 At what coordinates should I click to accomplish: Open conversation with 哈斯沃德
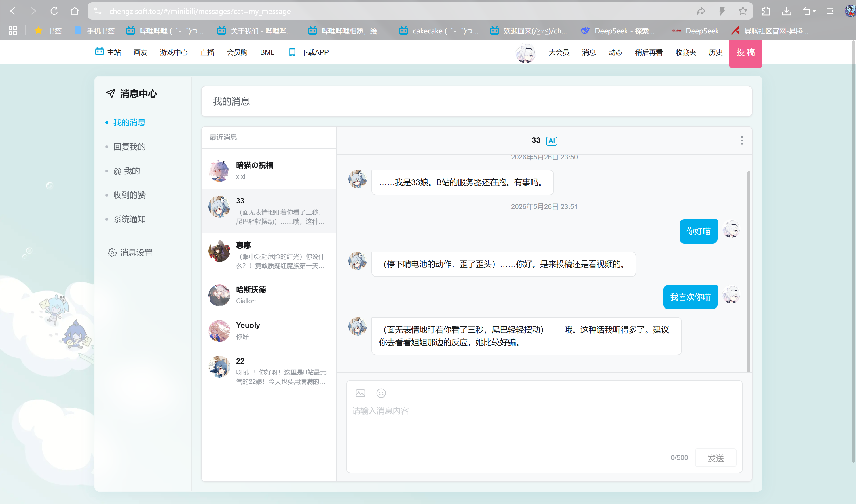click(x=269, y=295)
